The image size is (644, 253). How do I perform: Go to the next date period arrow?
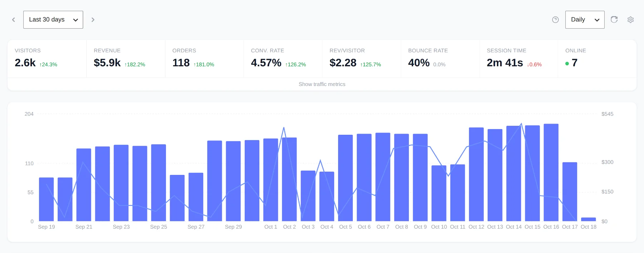[x=93, y=20]
